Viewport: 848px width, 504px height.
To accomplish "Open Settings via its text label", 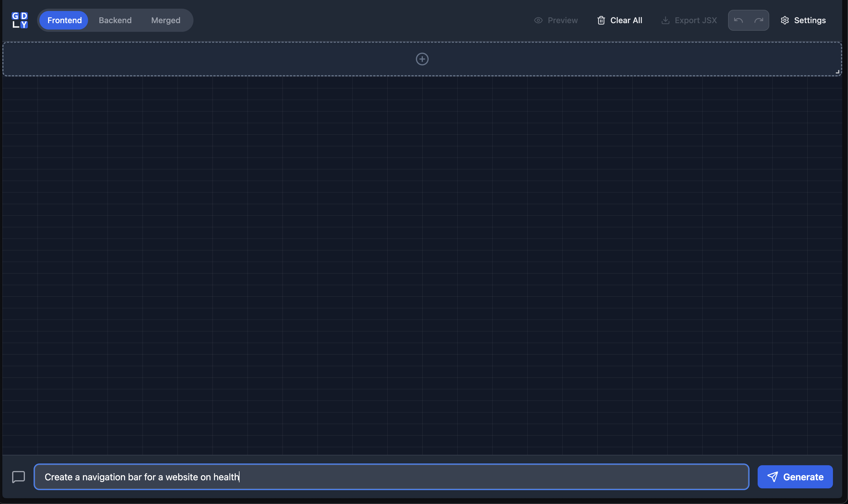I will point(809,20).
